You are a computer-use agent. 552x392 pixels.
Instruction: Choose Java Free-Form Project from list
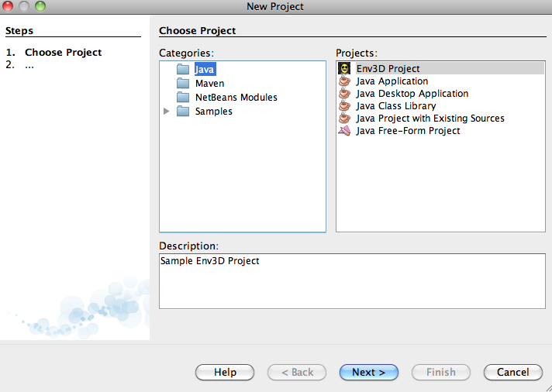coord(408,131)
